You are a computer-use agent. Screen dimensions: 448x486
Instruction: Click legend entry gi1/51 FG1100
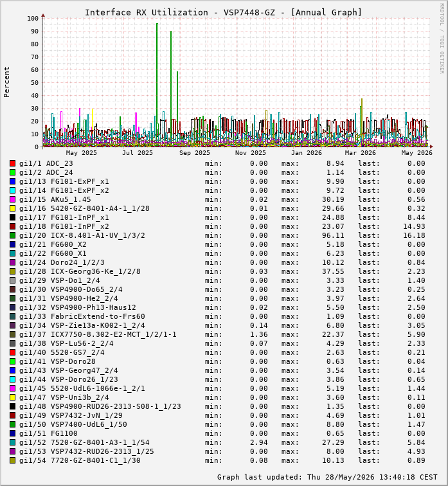tap(48, 433)
